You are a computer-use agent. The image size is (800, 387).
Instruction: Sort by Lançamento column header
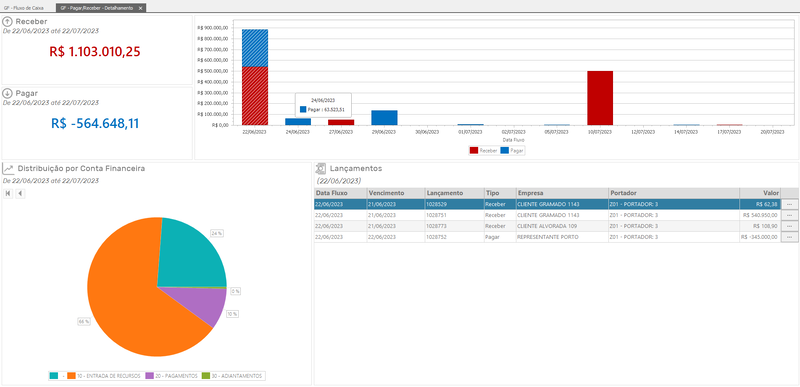[455, 193]
